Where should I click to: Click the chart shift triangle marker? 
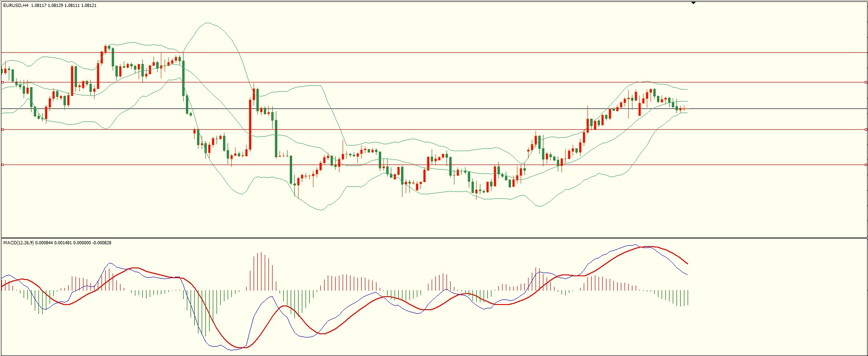(x=693, y=3)
